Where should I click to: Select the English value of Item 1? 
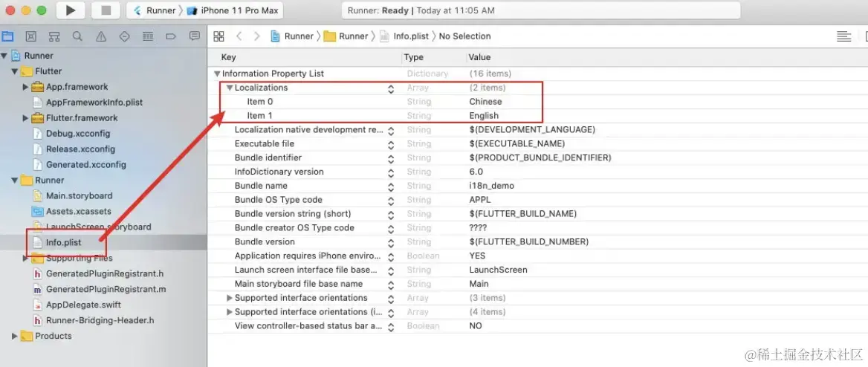pyautogui.click(x=484, y=116)
